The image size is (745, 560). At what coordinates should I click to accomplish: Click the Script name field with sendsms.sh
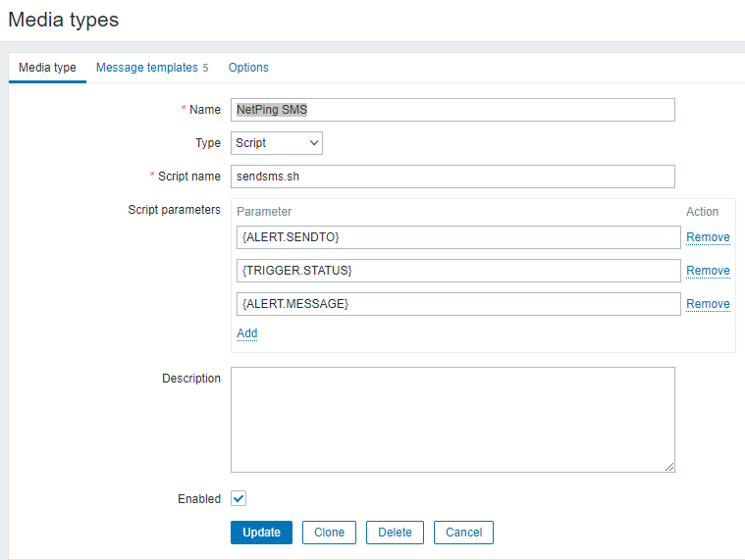coord(452,177)
